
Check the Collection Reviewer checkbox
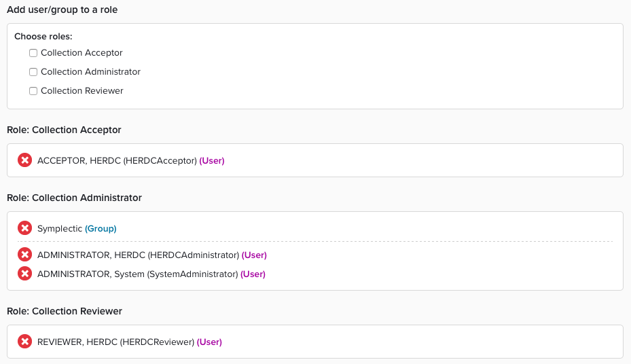[33, 91]
